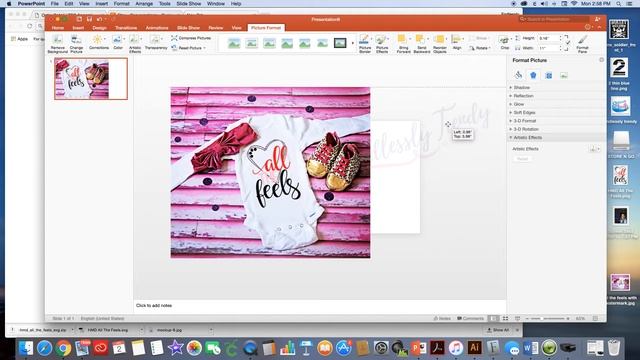
Task: Open the Corrections brightness menu
Action: pos(99,43)
